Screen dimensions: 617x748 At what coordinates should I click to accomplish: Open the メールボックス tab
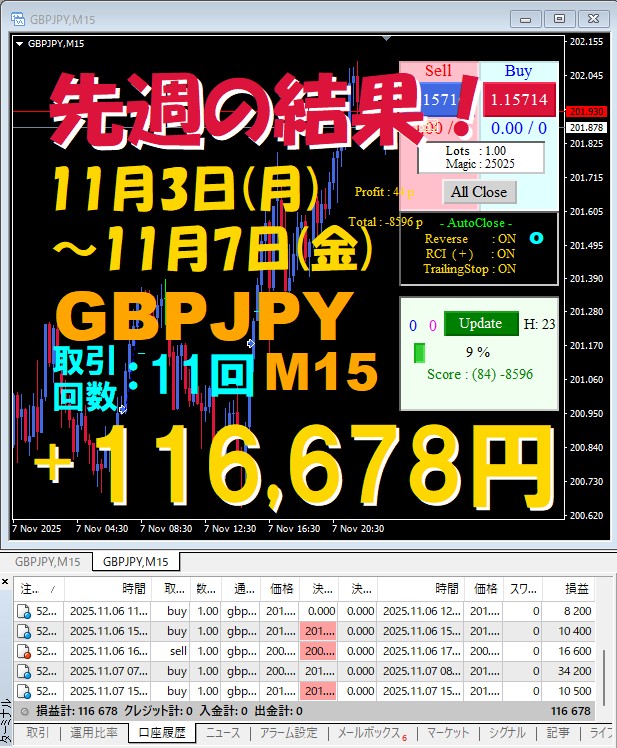click(371, 733)
